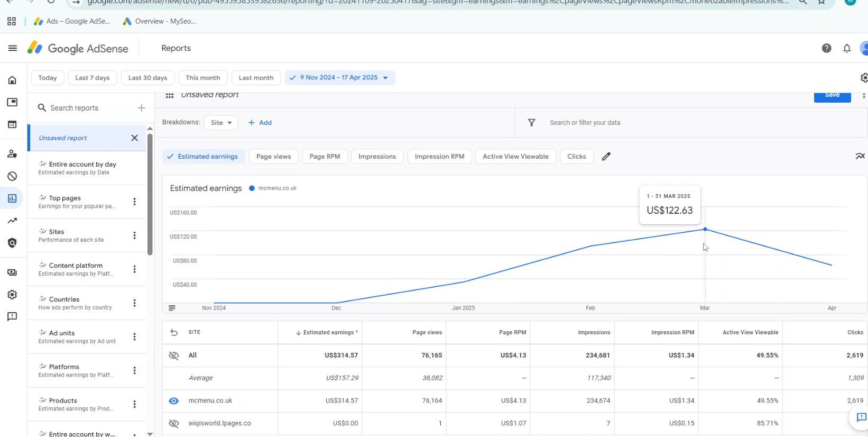
Task: Select Last 7 days preset
Action: pyautogui.click(x=93, y=78)
